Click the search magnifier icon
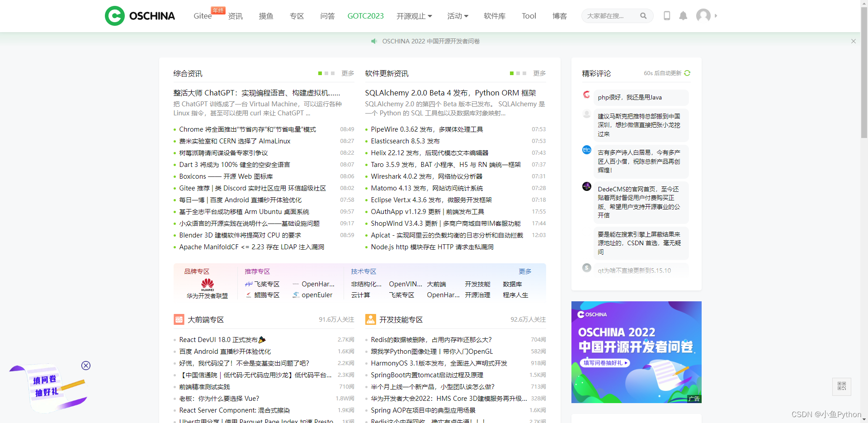The image size is (868, 423). (643, 16)
